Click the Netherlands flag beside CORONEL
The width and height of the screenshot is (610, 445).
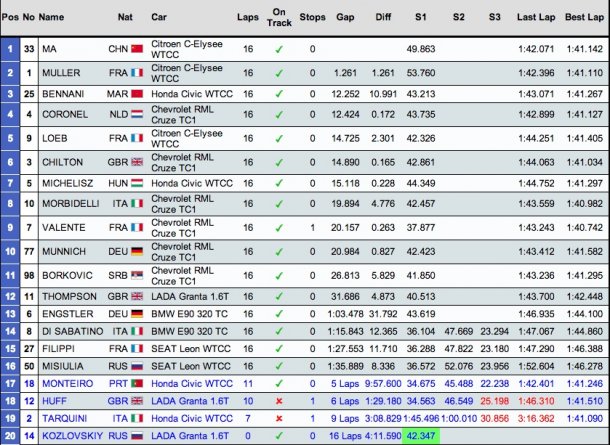[x=137, y=114]
